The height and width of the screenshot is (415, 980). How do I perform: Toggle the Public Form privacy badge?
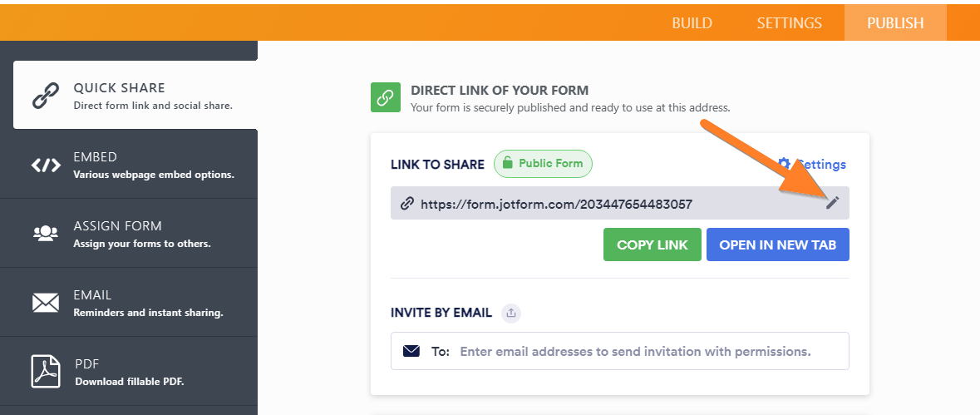(543, 164)
